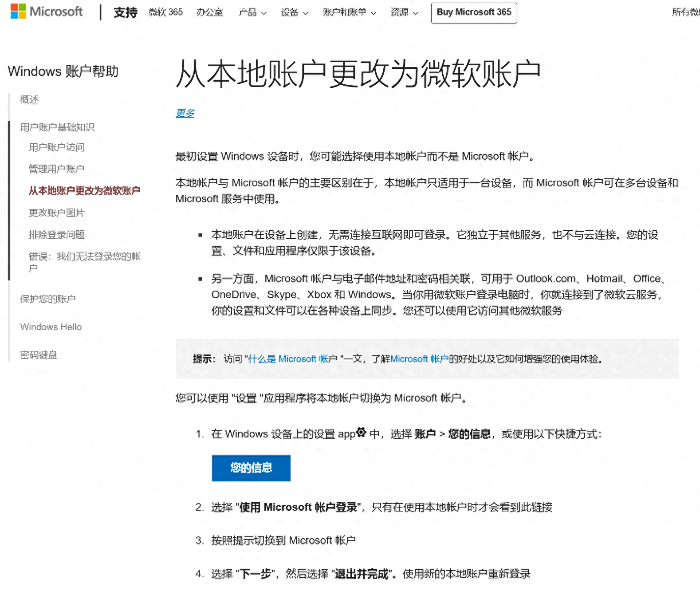Screen dimensions: 700x591
Task: Open the 微软 365 menu item
Action: click(165, 12)
